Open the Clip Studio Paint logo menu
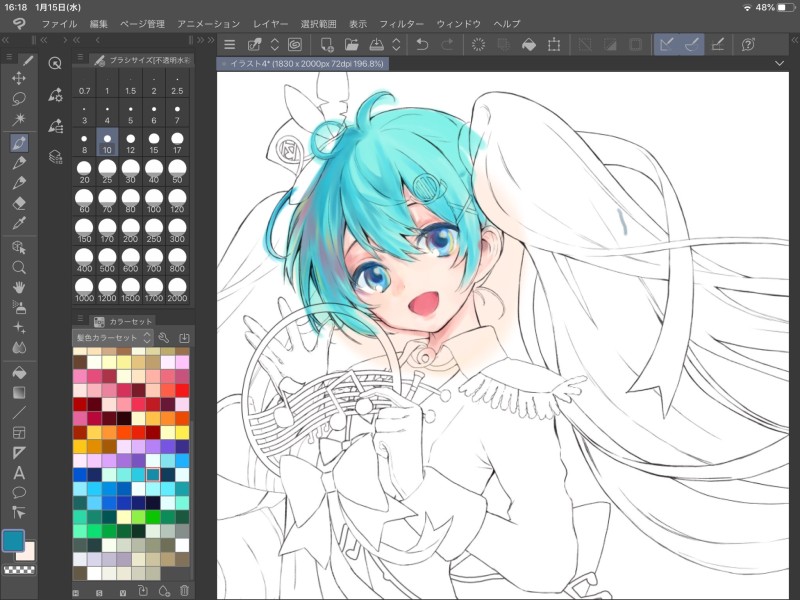 [19, 24]
